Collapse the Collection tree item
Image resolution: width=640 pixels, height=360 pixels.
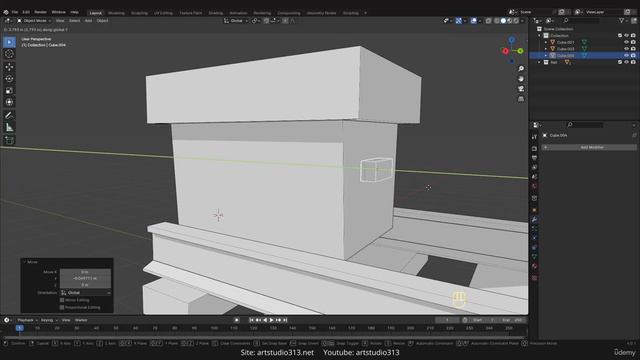[539, 36]
